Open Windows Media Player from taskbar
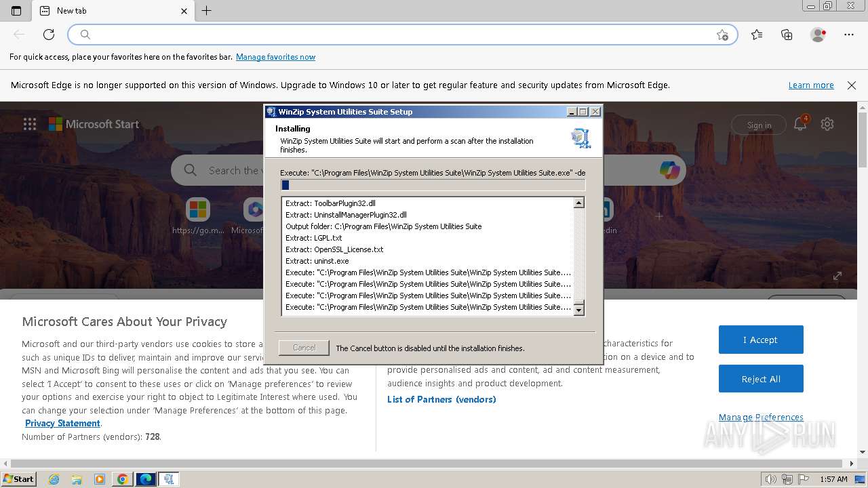 pos(100,479)
